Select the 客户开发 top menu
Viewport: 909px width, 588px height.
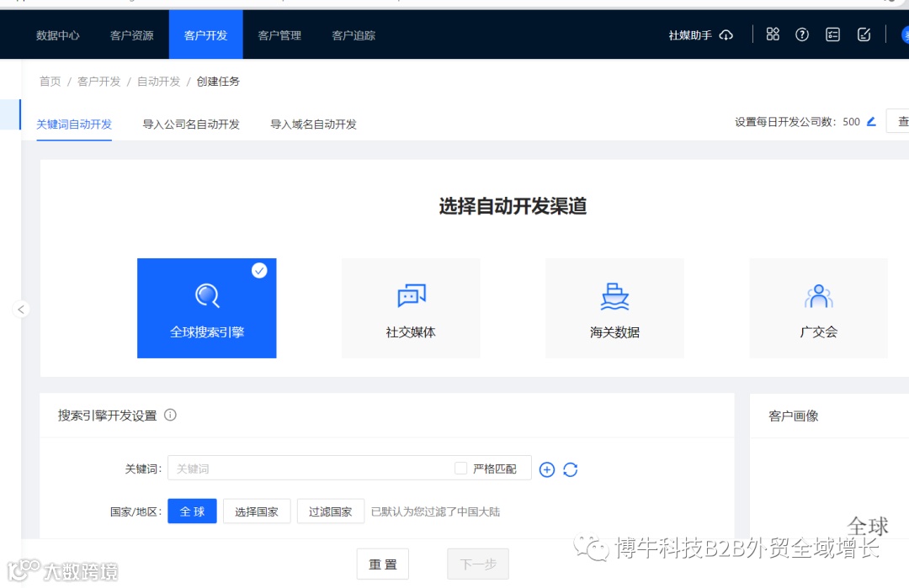pyautogui.click(x=206, y=34)
